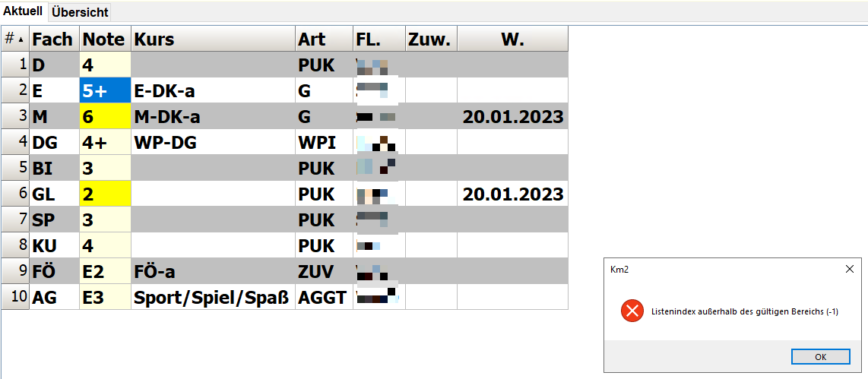Click the red error icon in dialog

(x=632, y=311)
